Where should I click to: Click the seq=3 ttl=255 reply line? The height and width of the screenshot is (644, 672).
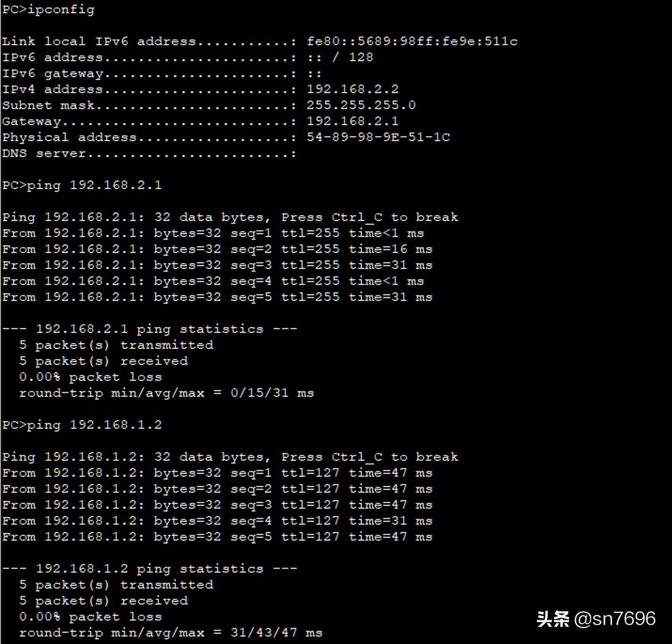click(x=217, y=266)
